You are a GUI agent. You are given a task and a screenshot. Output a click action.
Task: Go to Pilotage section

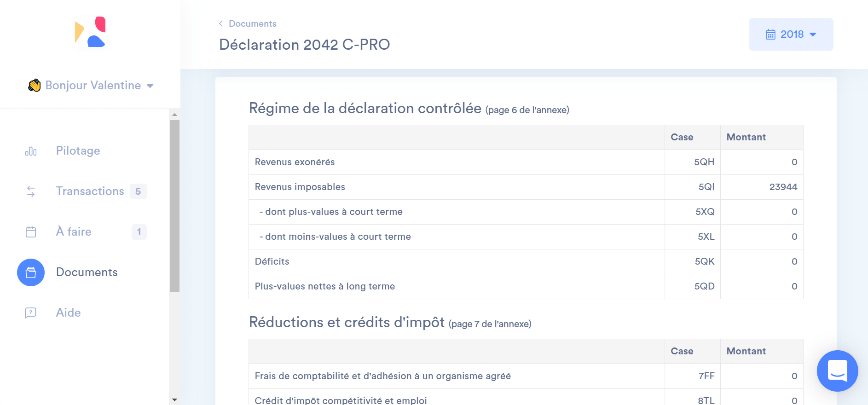coord(78,151)
